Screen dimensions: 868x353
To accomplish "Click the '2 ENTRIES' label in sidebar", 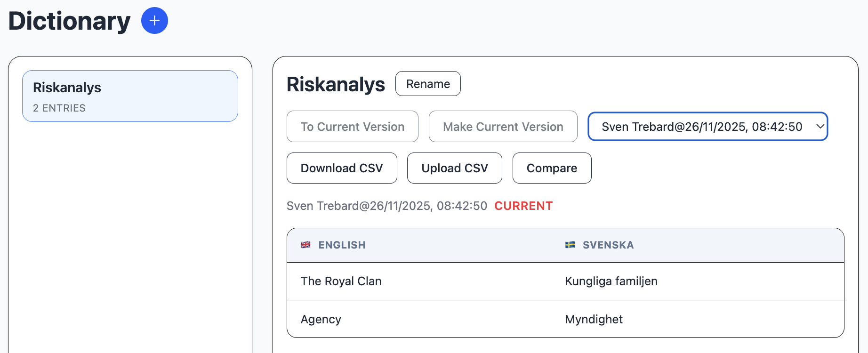I will coord(59,108).
